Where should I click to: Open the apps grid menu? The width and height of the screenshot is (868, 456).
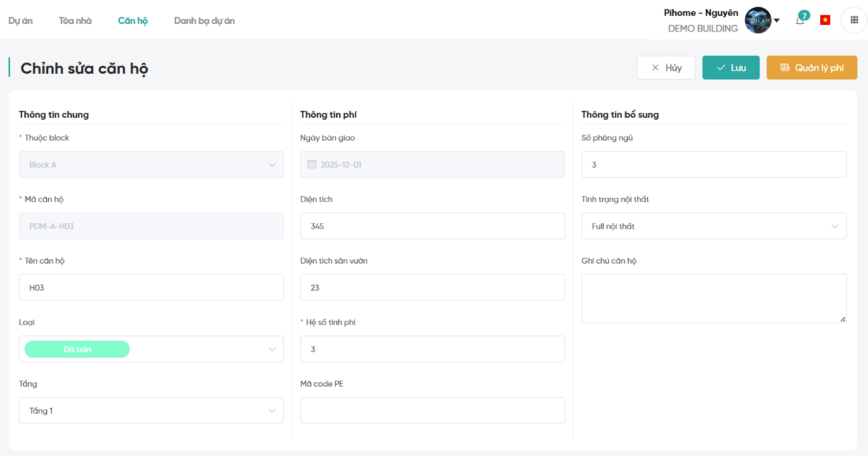854,20
